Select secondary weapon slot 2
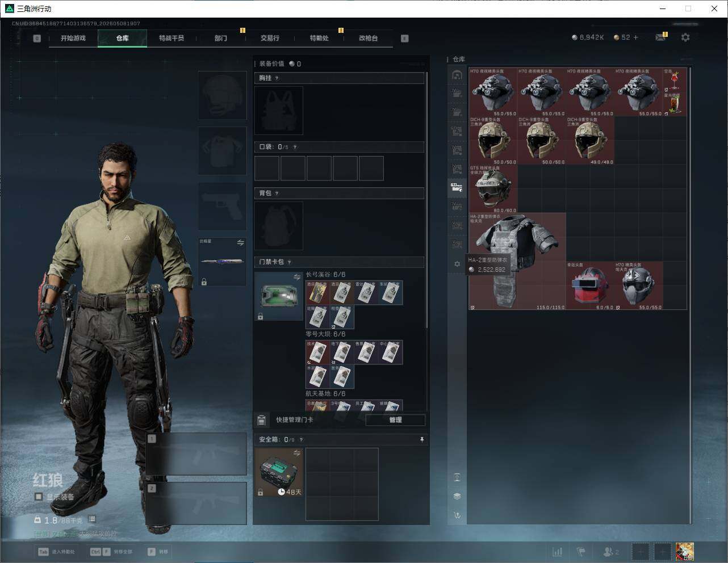 pyautogui.click(x=196, y=503)
